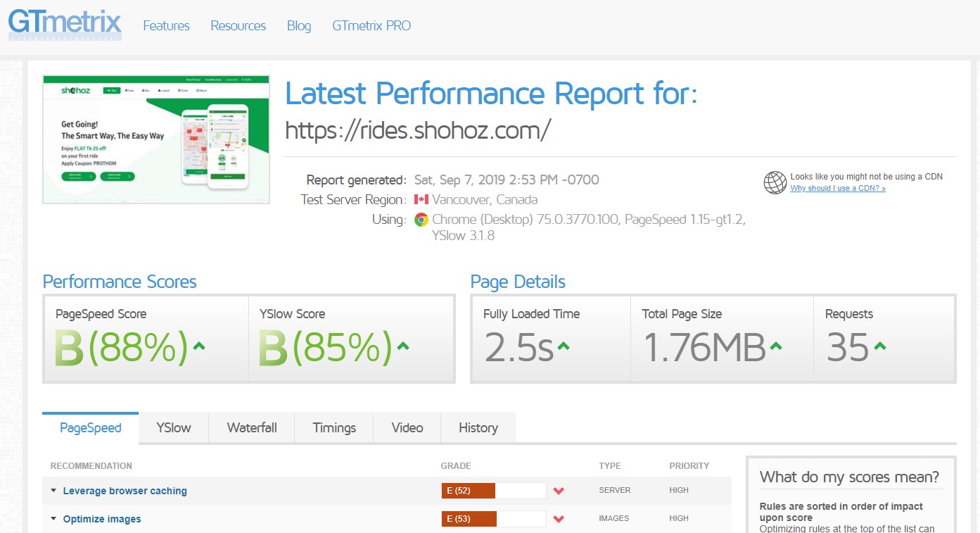Click red down arrow on Leverage browser caching row
Viewport: 980px width, 533px height.
[559, 491]
